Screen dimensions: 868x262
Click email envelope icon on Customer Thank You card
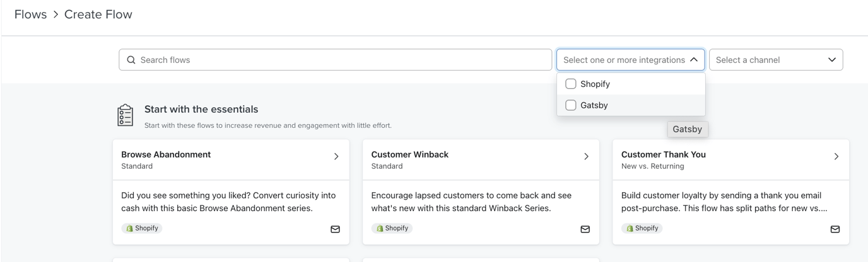click(x=835, y=229)
